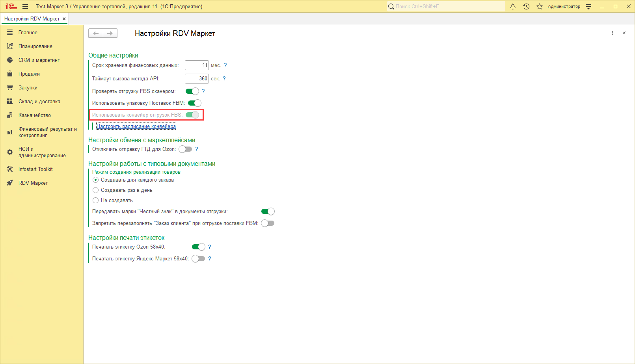635x364 pixels.
Task: Click the Казначейство coins icon
Action: pyautogui.click(x=10, y=115)
